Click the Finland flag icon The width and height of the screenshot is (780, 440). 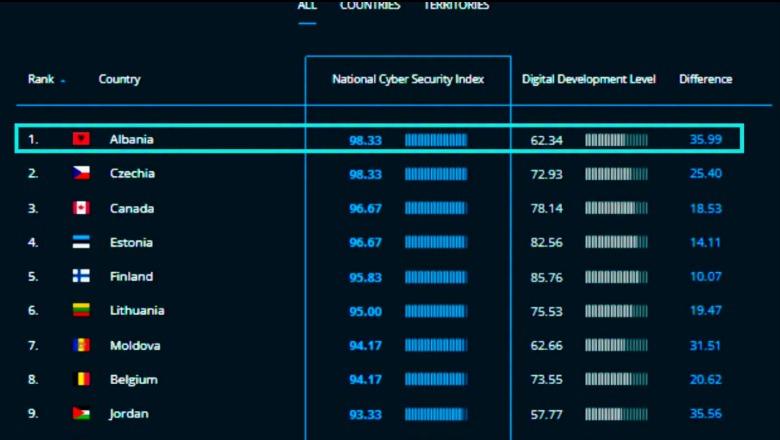(81, 276)
